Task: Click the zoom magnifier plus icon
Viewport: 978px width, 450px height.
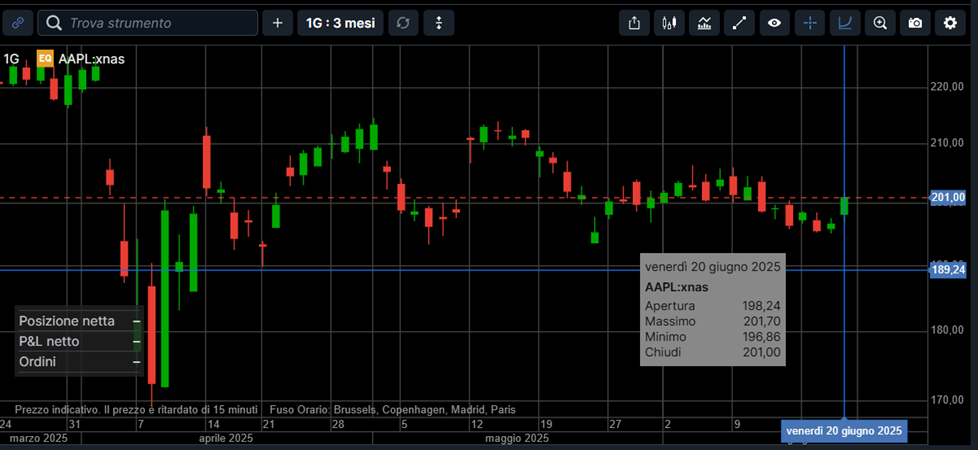Action: click(880, 23)
